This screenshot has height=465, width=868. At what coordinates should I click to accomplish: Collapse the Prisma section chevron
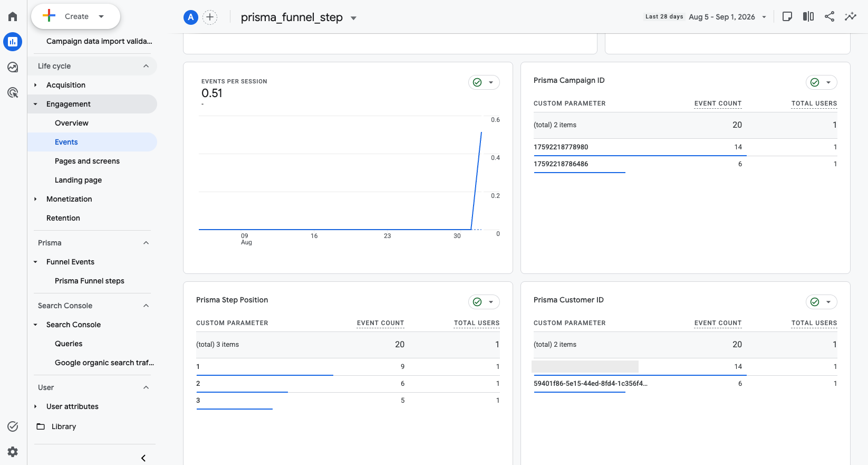146,243
